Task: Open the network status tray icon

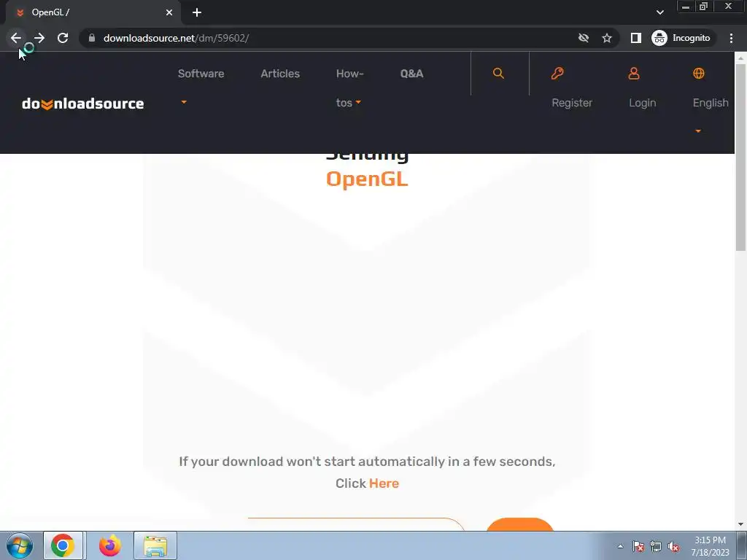Action: click(x=656, y=547)
